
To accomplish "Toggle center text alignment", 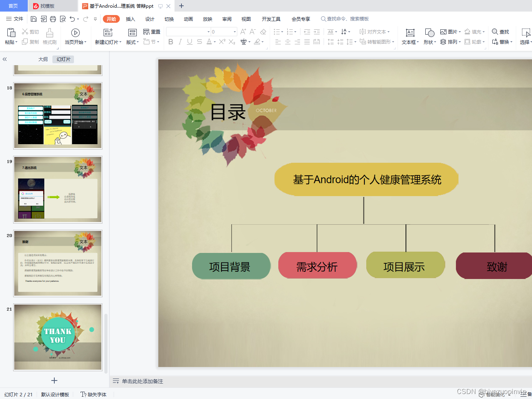I will tap(288, 42).
